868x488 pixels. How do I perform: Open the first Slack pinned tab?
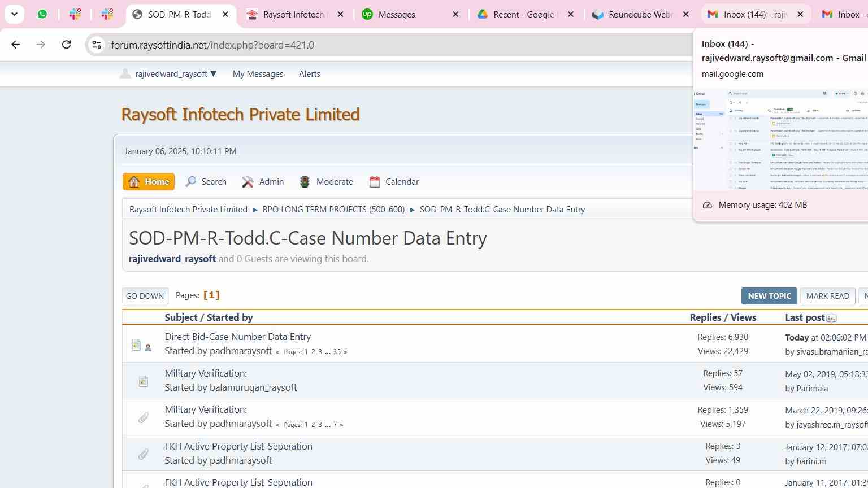coord(75,14)
